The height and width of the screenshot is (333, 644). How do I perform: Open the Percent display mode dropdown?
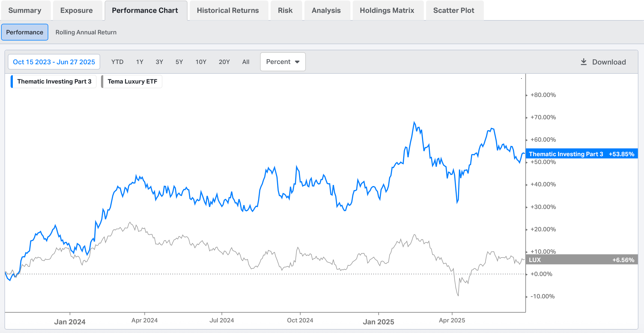[282, 62]
